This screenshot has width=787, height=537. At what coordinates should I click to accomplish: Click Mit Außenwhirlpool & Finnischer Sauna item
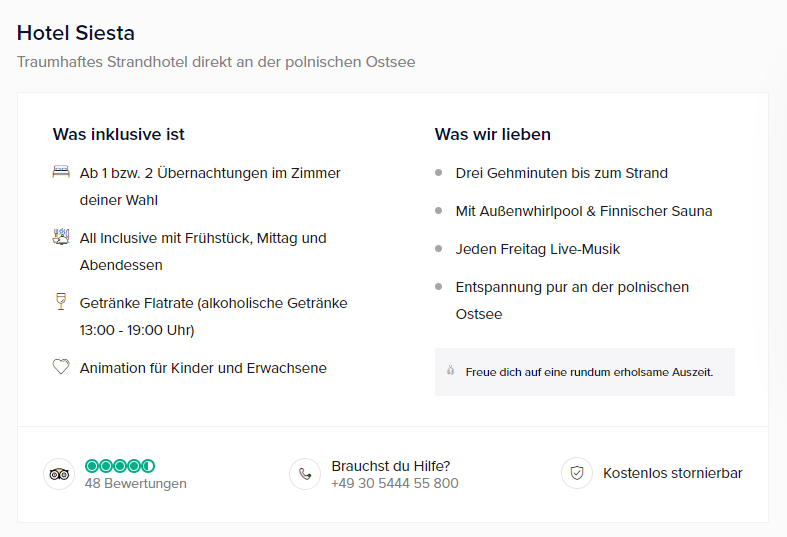584,211
